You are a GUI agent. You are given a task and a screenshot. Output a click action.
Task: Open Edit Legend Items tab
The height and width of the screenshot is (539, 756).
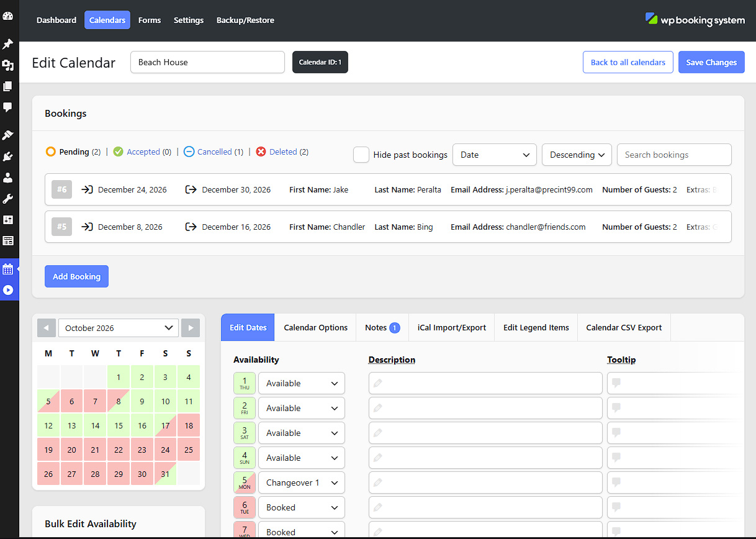tap(536, 327)
